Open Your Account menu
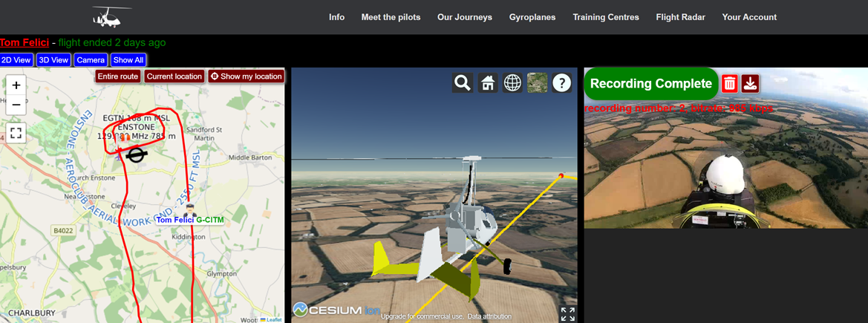 click(x=749, y=17)
